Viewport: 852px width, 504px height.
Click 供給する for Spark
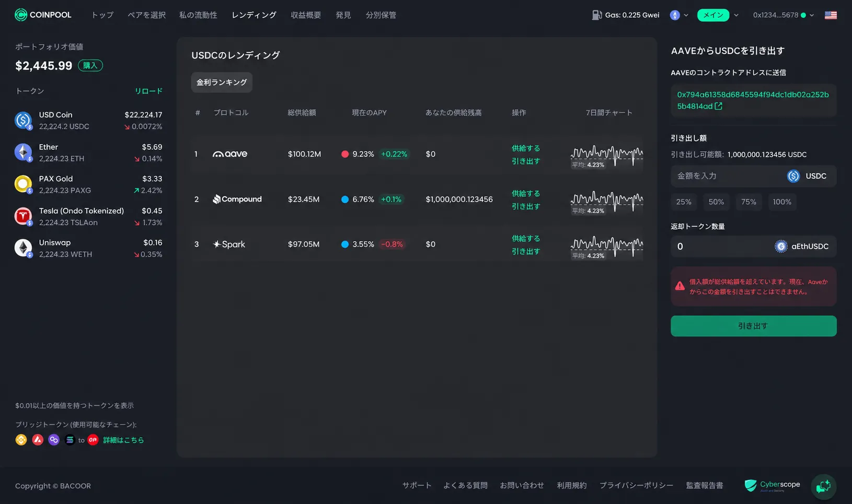526,238
